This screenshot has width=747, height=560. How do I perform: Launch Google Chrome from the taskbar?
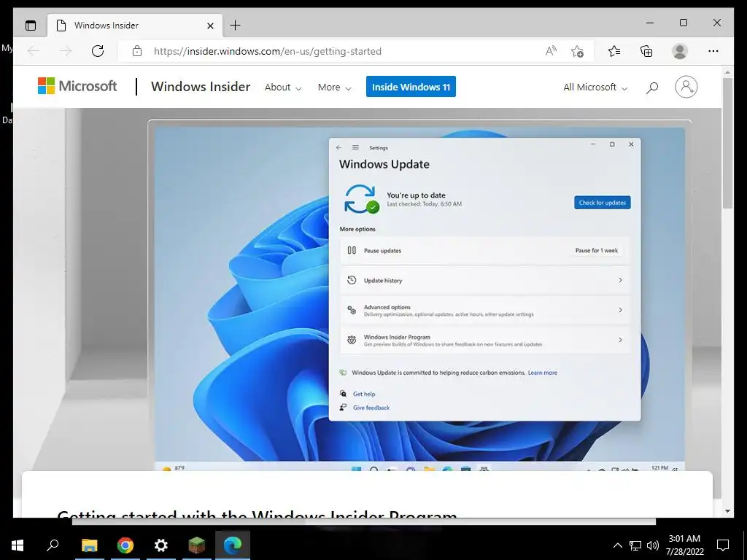click(x=125, y=545)
